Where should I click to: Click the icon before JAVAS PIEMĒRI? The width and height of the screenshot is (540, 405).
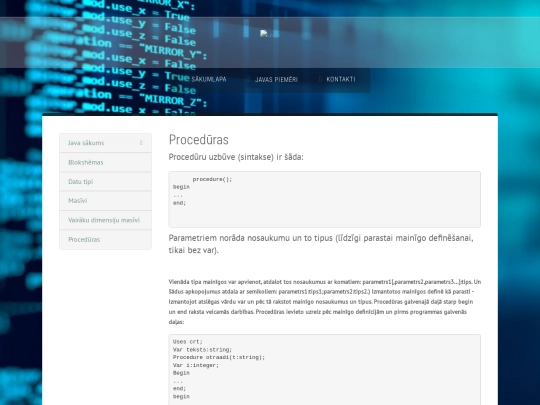pos(249,79)
